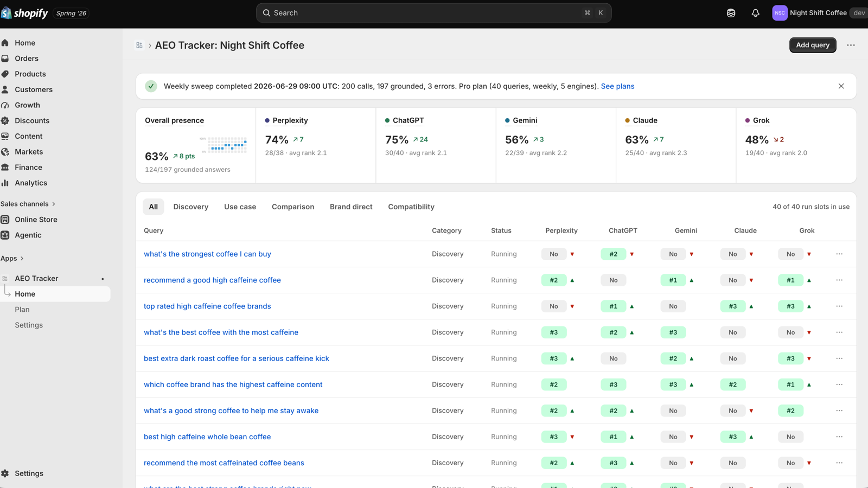Click the Growth icon in sidebar
The width and height of the screenshot is (868, 488).
click(5, 105)
